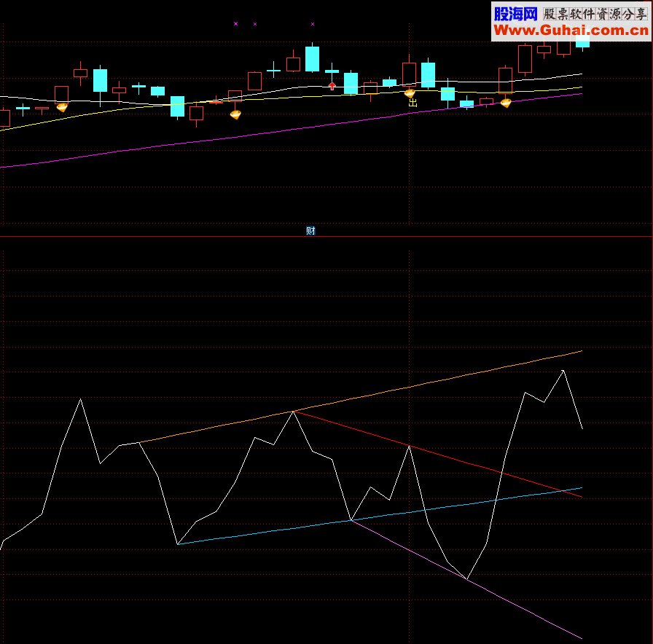
Task: Click the blue 财 marker on the panel divider
Action: pos(310,231)
